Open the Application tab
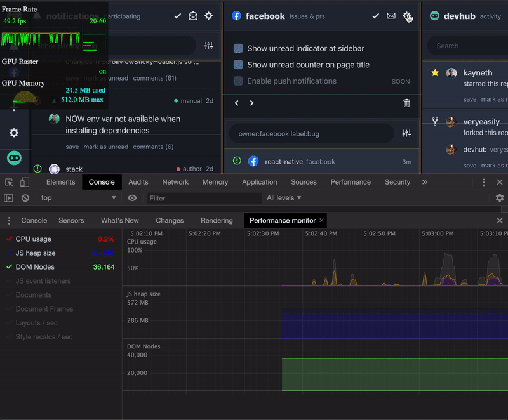Viewport: 508px width, 420px height. pyautogui.click(x=260, y=182)
